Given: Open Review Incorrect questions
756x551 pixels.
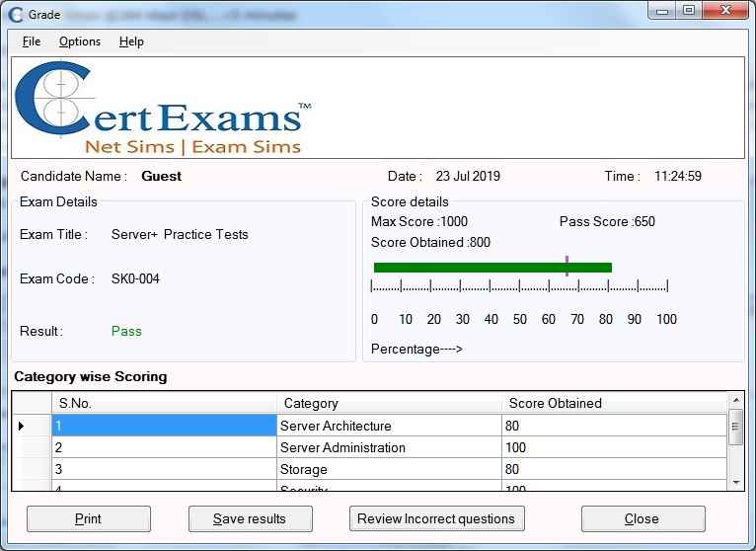Looking at the screenshot, I should (437, 518).
